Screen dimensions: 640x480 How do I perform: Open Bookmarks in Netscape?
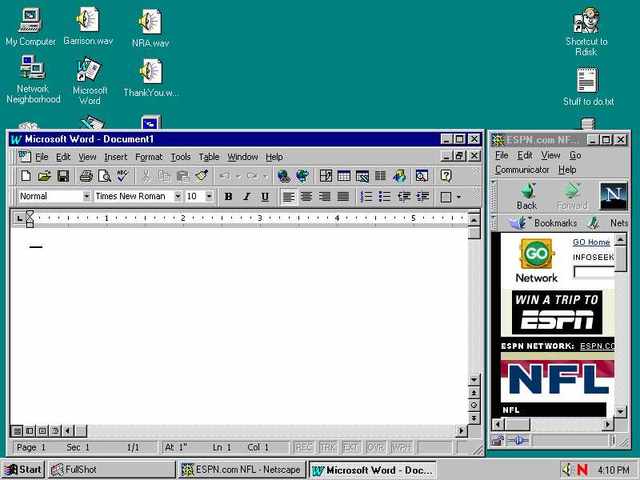[x=544, y=223]
